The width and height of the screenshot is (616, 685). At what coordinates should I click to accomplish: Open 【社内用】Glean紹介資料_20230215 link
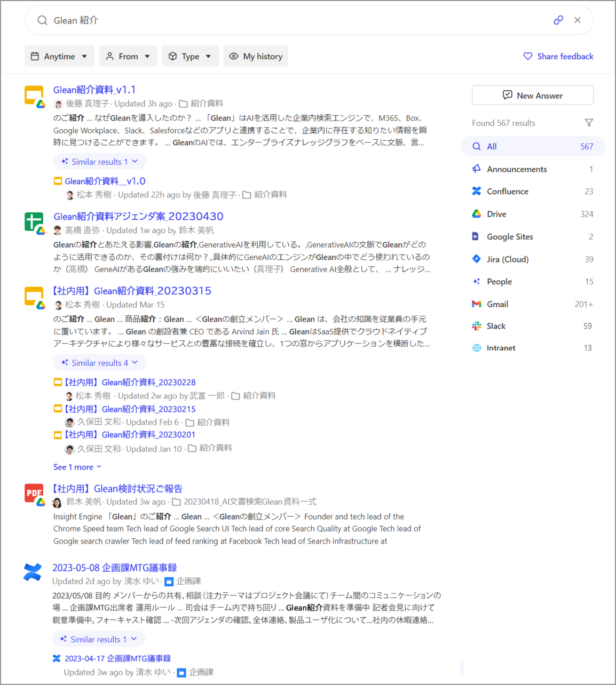click(130, 409)
